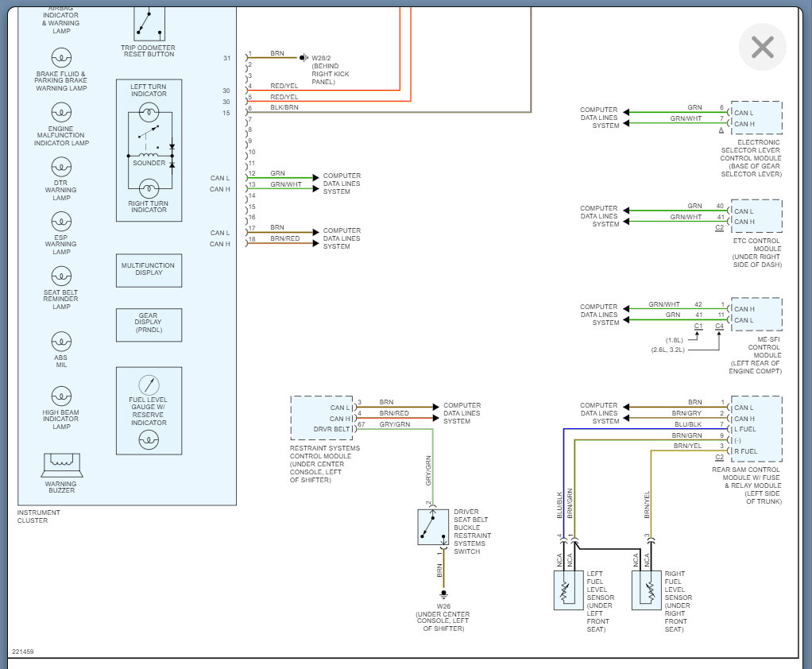
Task: Select the Gear Display (PRNDL) box
Action: tap(149, 325)
